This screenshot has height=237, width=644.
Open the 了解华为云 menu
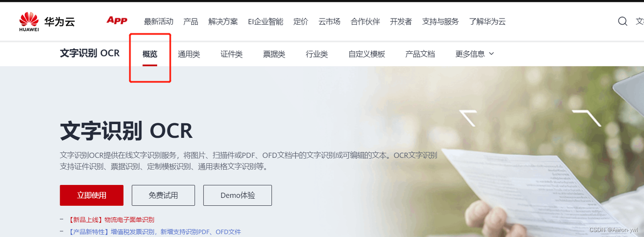[x=487, y=22]
